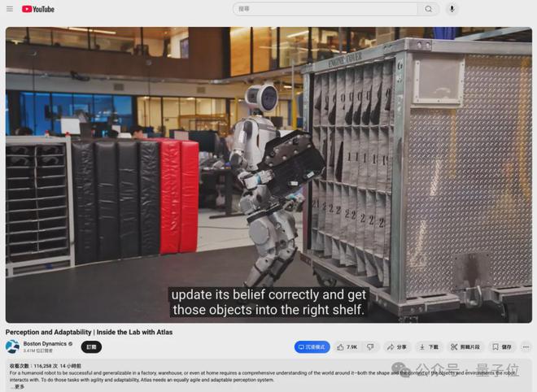
Task: Click the verified badge beside Boston Dynamics
Action: coord(71,344)
